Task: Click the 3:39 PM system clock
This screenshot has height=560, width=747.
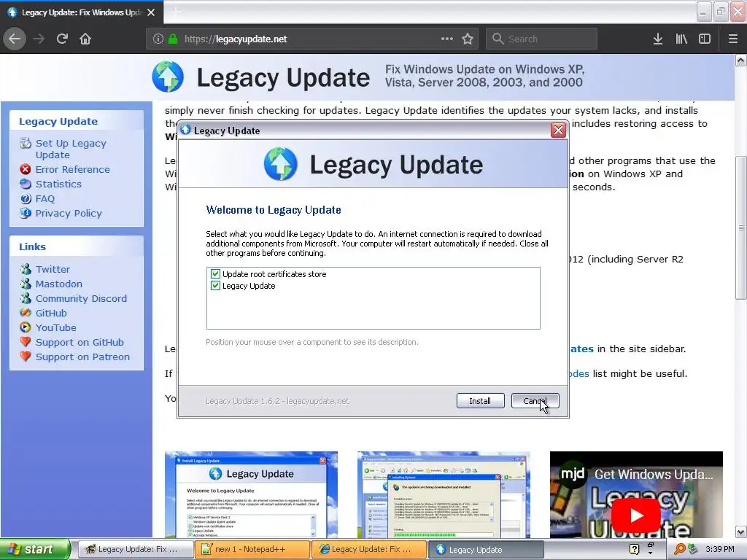Action: click(x=720, y=549)
